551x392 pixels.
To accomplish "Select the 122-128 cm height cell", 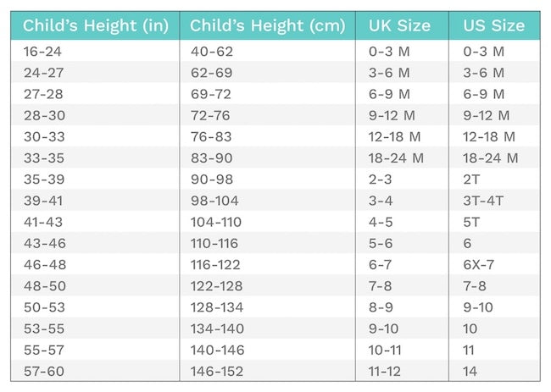I will [x=216, y=285].
